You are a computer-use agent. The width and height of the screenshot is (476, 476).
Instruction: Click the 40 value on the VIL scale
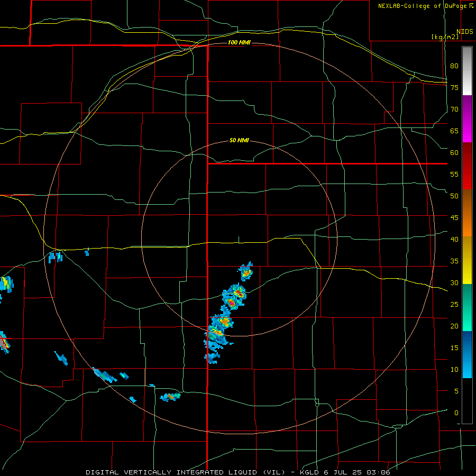click(454, 240)
